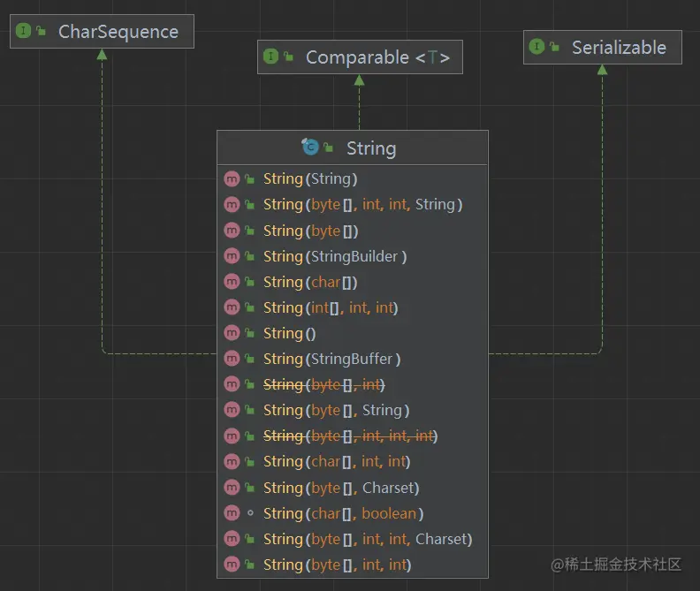Click package-private icon on String(char[], boolean)

(250, 513)
